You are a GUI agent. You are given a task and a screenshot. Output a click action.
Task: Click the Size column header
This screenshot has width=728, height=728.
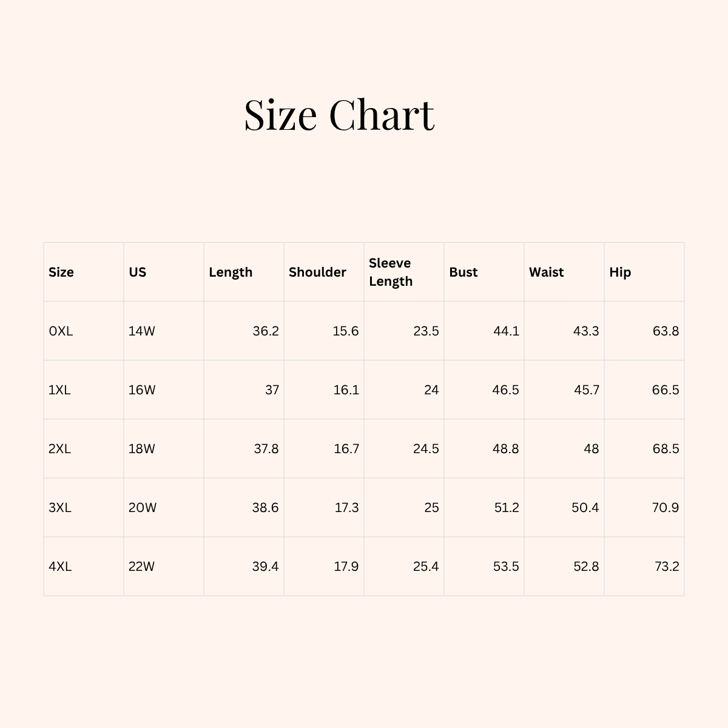point(61,272)
